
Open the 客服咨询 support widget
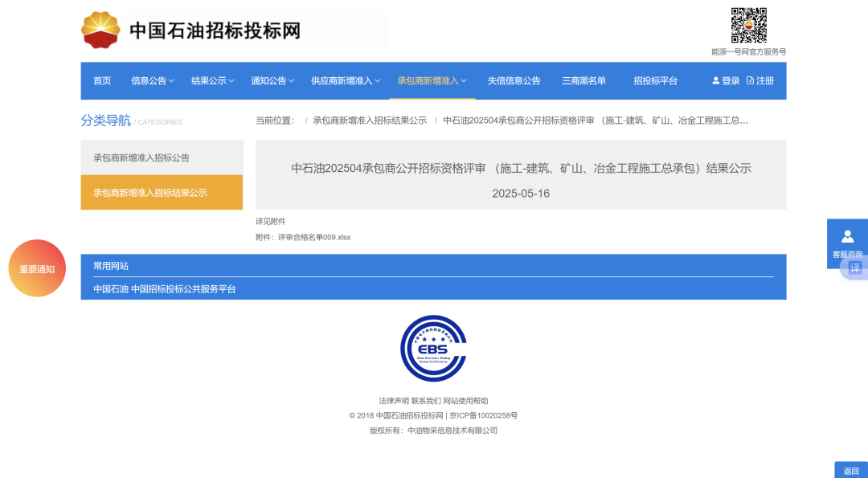[x=847, y=243]
